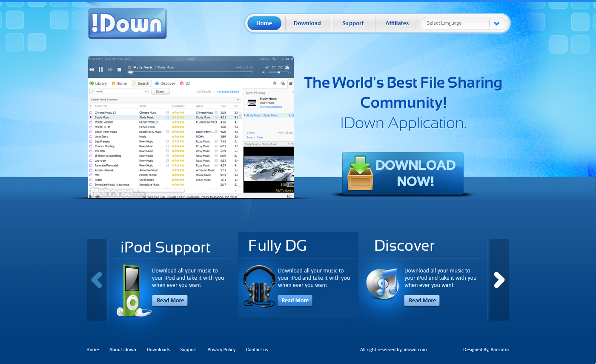This screenshot has width=596, height=364.
Task: Pause playback in the embedded player
Action: [101, 69]
